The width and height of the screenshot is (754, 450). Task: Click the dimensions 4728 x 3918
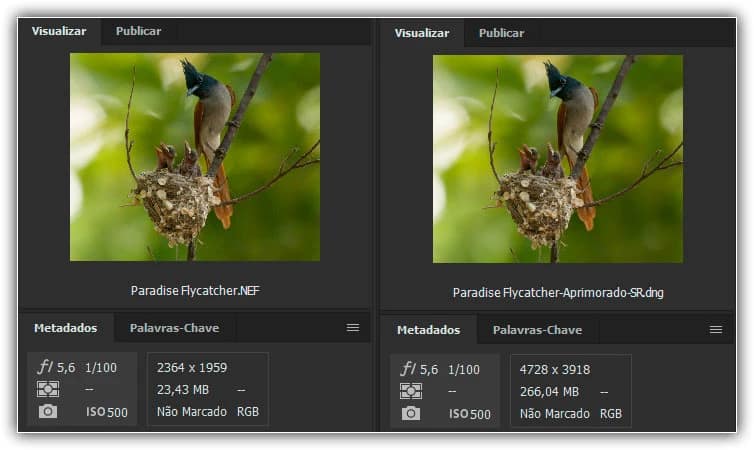[x=555, y=370]
